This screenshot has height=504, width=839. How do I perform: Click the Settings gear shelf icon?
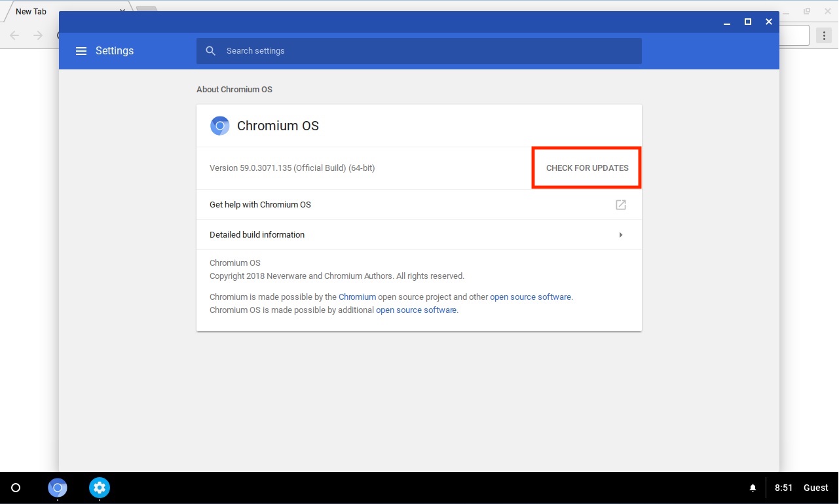(x=100, y=488)
